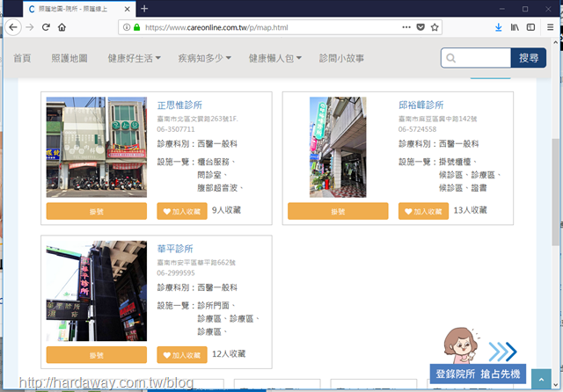Open page actions three-dot menu
This screenshot has height=392, width=563.
click(406, 27)
